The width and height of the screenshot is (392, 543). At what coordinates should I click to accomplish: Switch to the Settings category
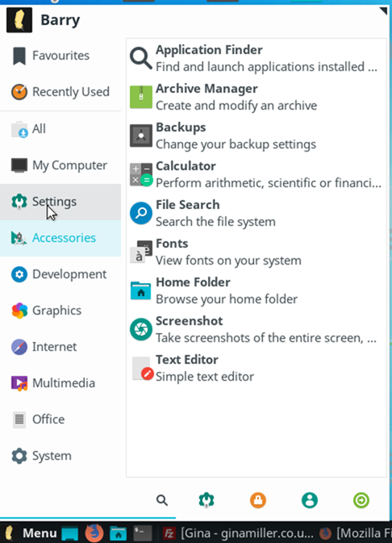point(60,202)
